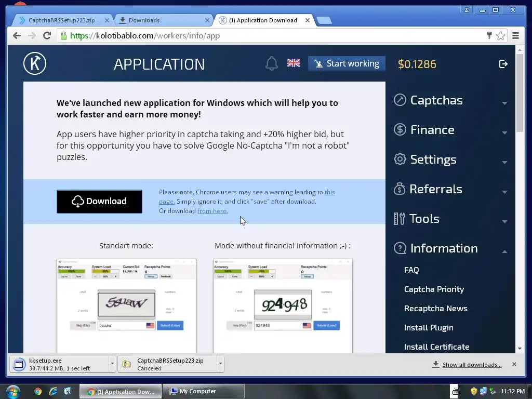Open My Computer from the taskbar
The height and width of the screenshot is (399, 532).
pyautogui.click(x=203, y=391)
